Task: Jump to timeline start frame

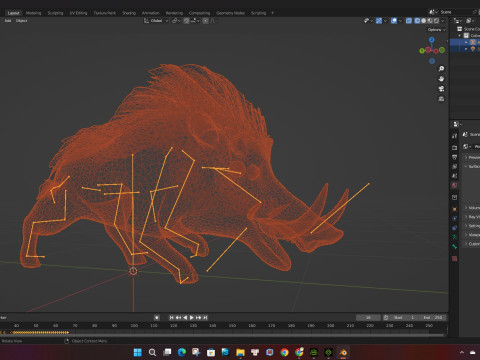Action: pos(171,318)
